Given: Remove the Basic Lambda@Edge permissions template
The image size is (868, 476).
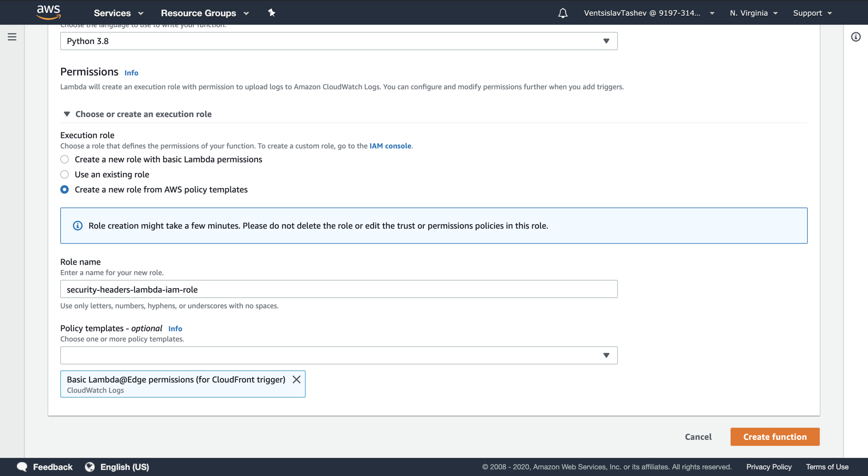Looking at the screenshot, I should tap(296, 379).
